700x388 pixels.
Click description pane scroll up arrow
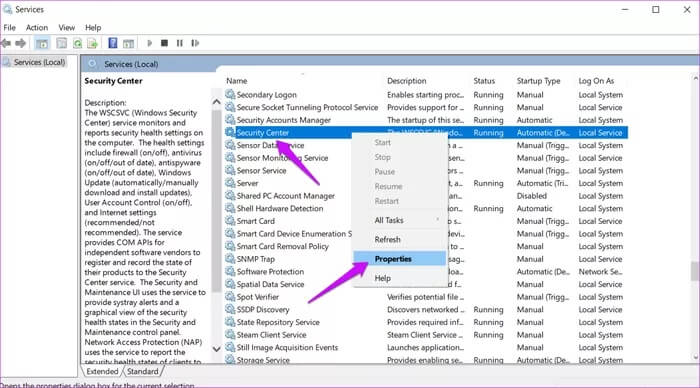click(217, 102)
